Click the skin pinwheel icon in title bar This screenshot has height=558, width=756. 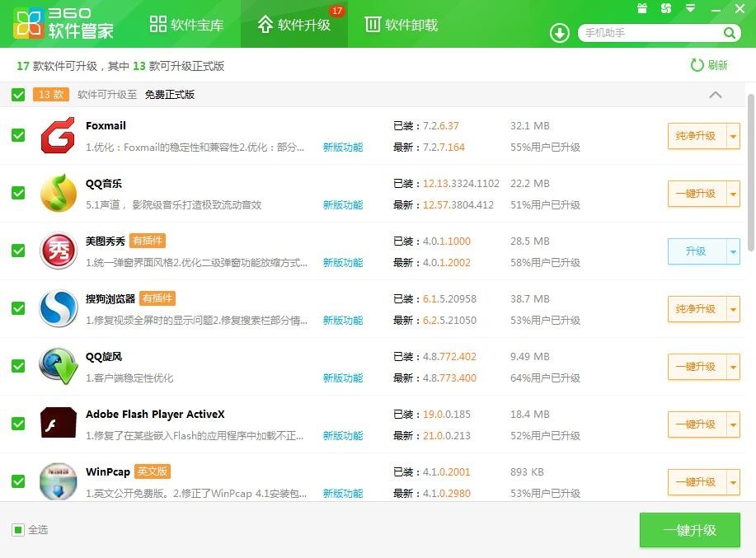(666, 8)
